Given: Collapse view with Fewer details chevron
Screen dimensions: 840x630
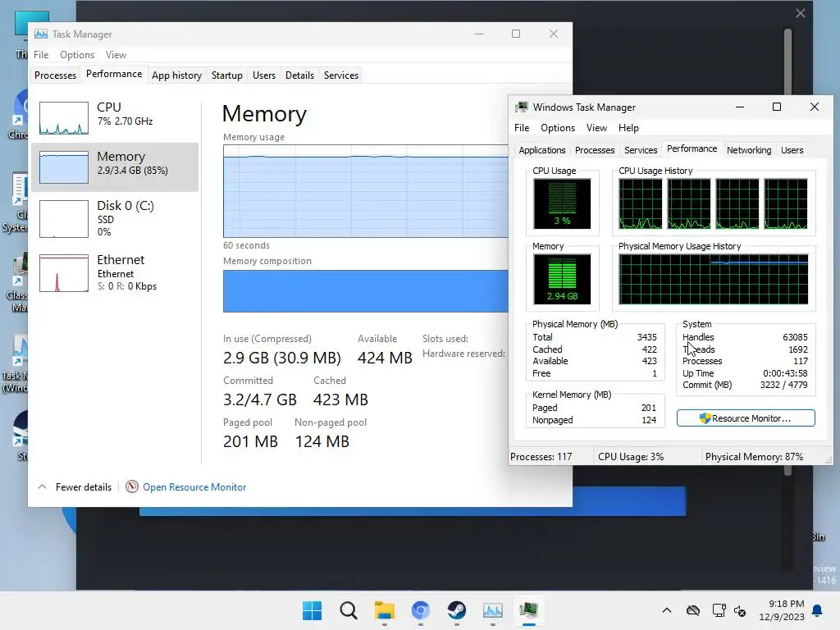Looking at the screenshot, I should pyautogui.click(x=43, y=487).
